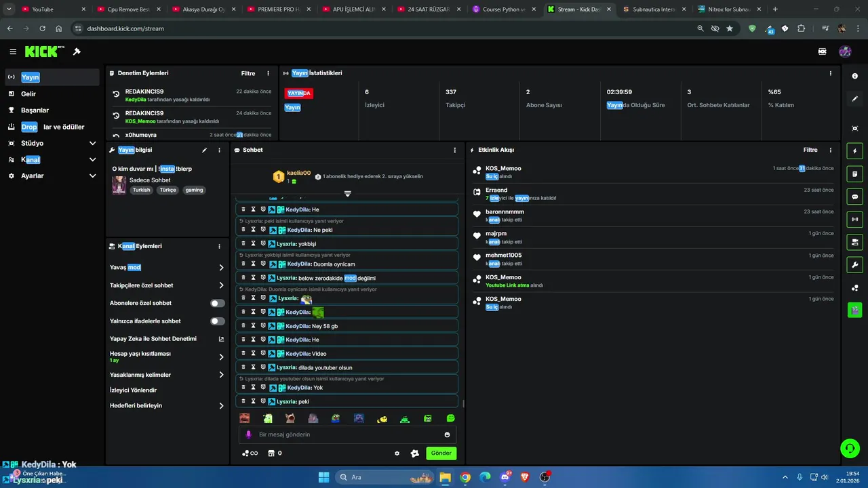Timeout Lysxria's 'yokbişi' message with the hourglass icon
This screenshot has width=868, height=488.
tap(254, 243)
